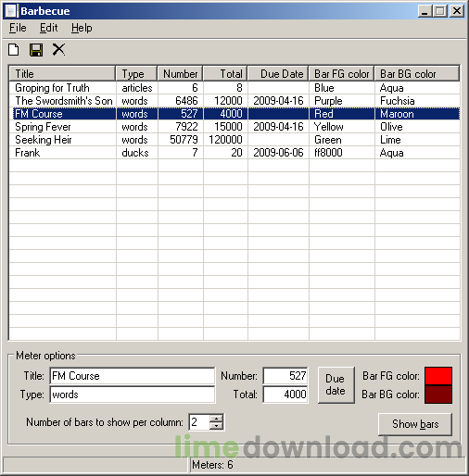
Task: Click the Show bars button
Action: pyautogui.click(x=415, y=424)
